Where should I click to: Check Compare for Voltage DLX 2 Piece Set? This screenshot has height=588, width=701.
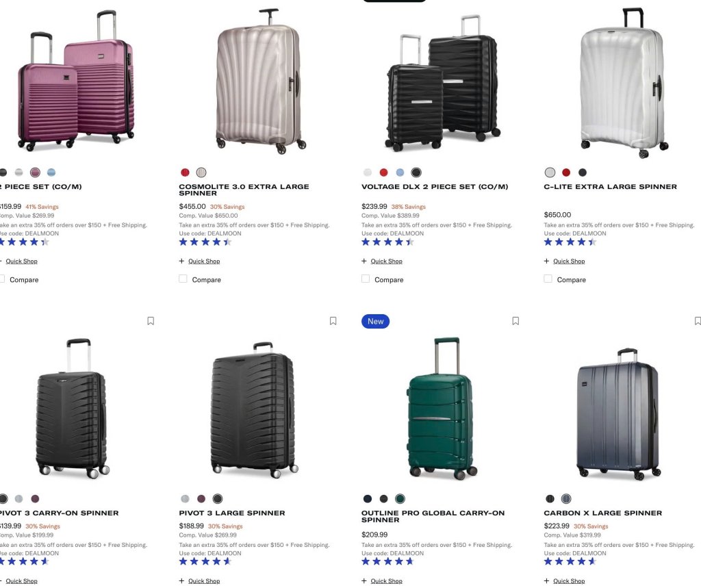[x=366, y=279]
